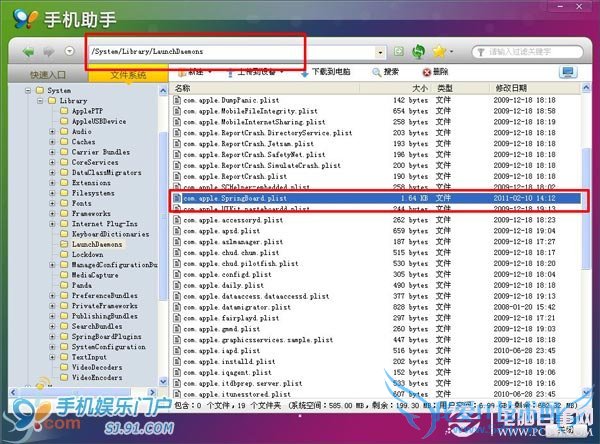Expand the CoreServices folder node
The width and height of the screenshot is (600, 444).
52,163
